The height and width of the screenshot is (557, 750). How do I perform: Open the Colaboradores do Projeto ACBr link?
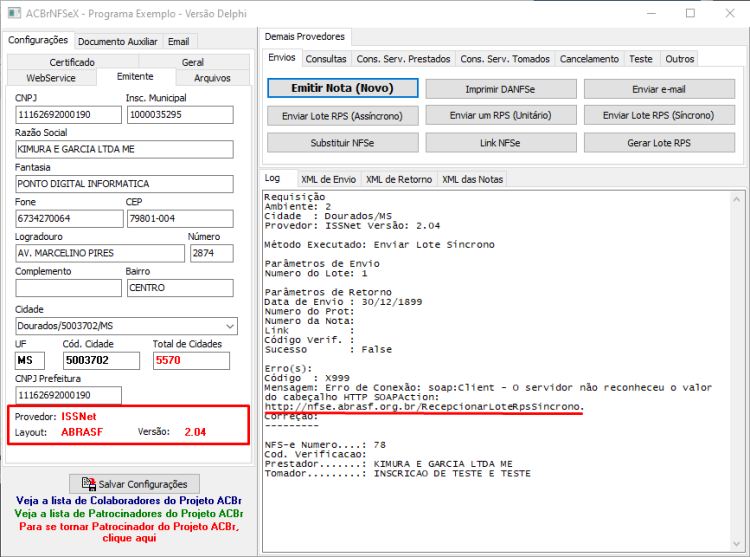click(129, 501)
